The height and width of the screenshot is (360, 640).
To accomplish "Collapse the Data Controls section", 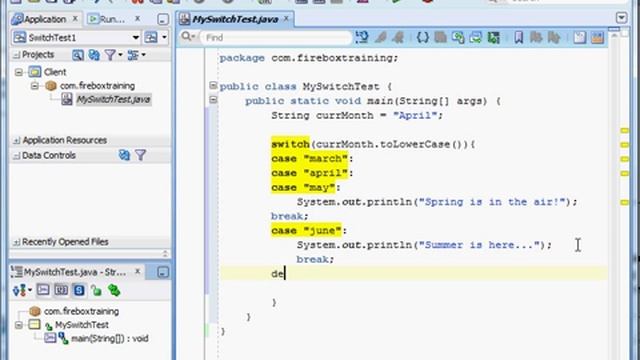I will click(16, 156).
